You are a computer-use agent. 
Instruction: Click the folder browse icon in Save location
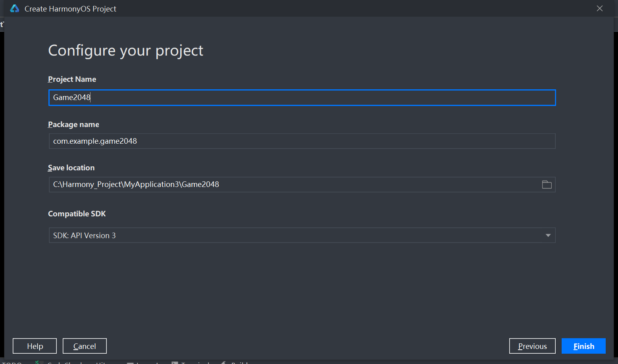coord(547,185)
